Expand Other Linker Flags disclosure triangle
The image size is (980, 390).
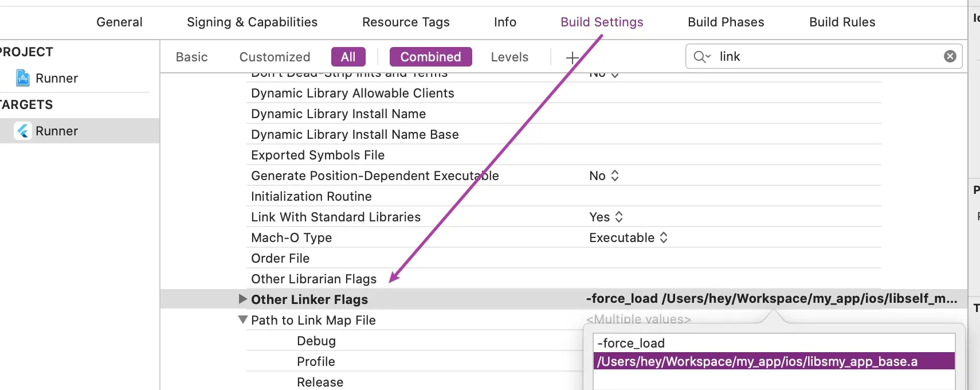pos(242,299)
